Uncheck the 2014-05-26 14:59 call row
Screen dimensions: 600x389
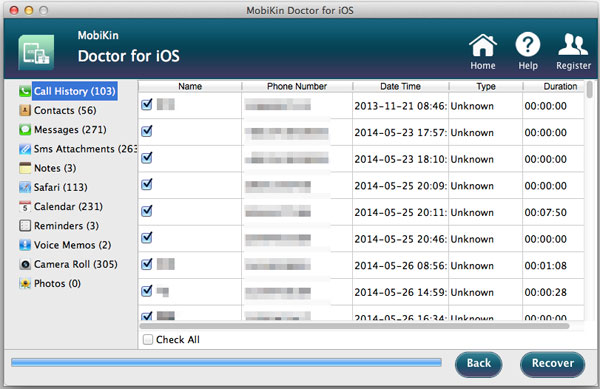tap(147, 291)
